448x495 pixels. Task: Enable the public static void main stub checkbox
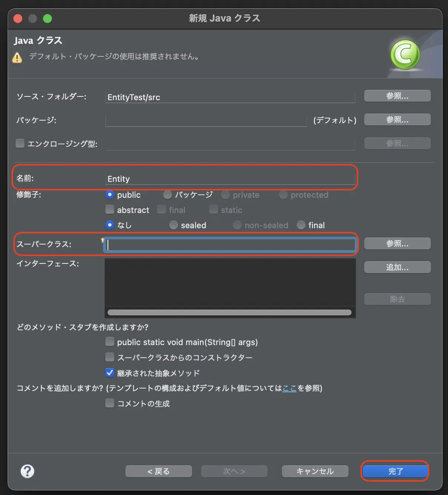click(x=110, y=341)
